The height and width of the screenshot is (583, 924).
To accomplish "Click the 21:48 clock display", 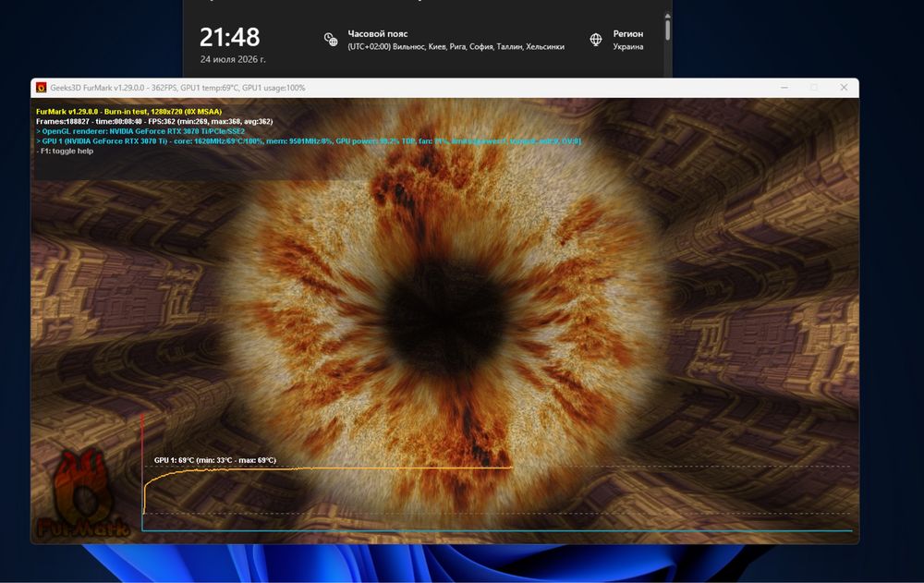I will 229,37.
